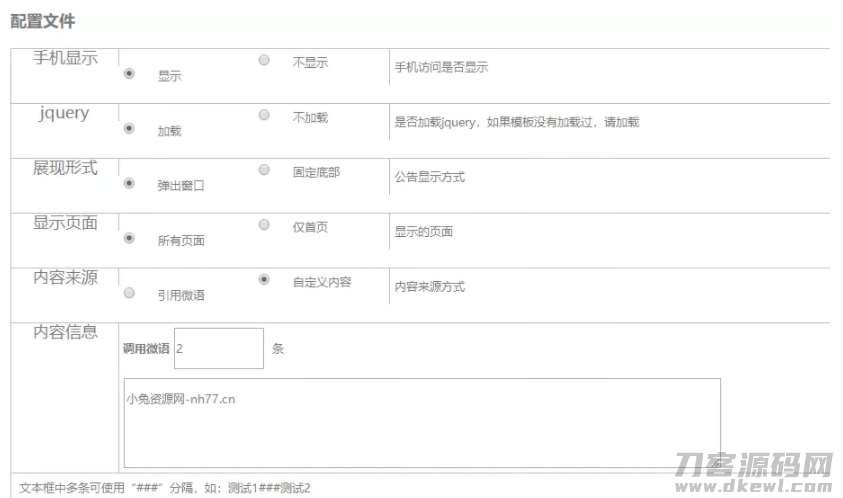
Task: Select the 显示 radio for 手机显示
Action: click(129, 73)
